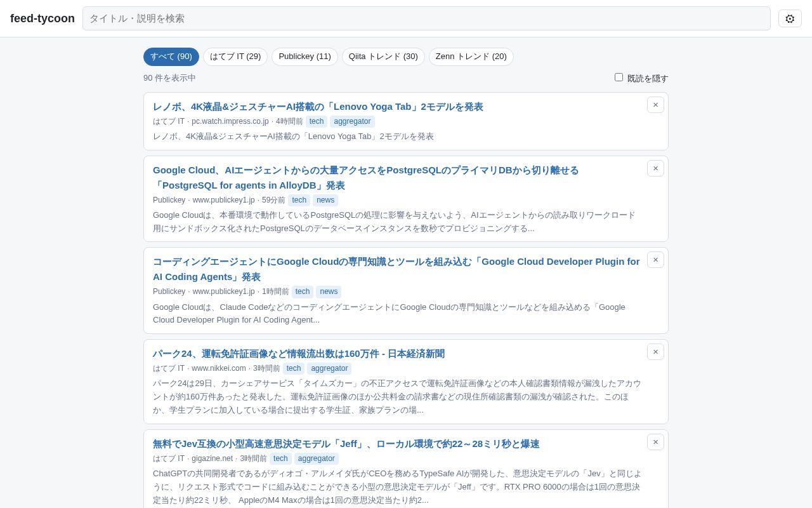
Task: Dismiss the Google Cloud Developer Plugin article
Action: pos(655,260)
